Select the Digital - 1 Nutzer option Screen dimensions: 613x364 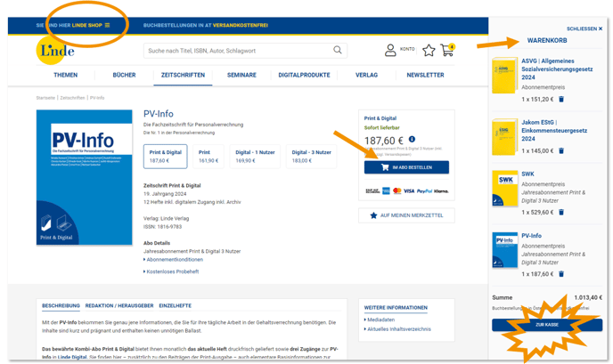pyautogui.click(x=255, y=157)
